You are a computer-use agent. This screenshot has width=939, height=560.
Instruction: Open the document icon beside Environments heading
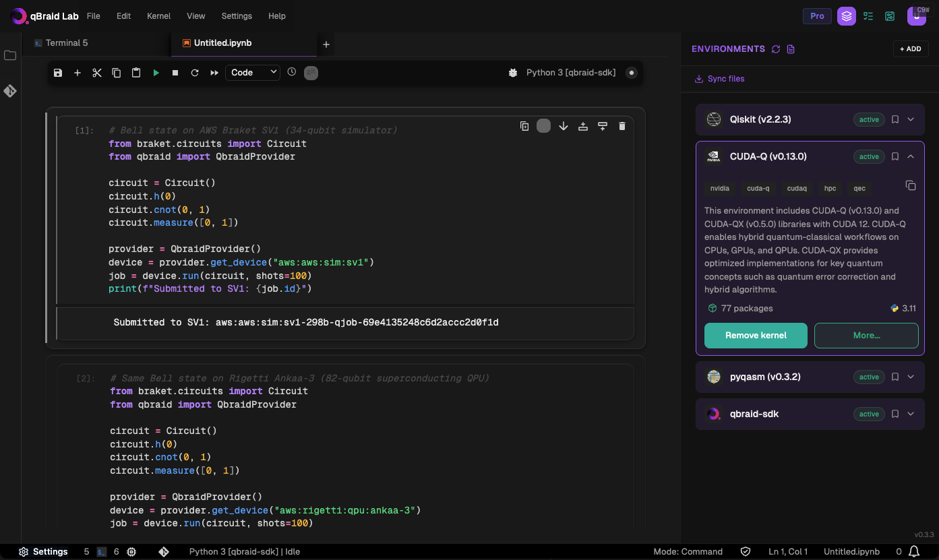click(x=791, y=49)
